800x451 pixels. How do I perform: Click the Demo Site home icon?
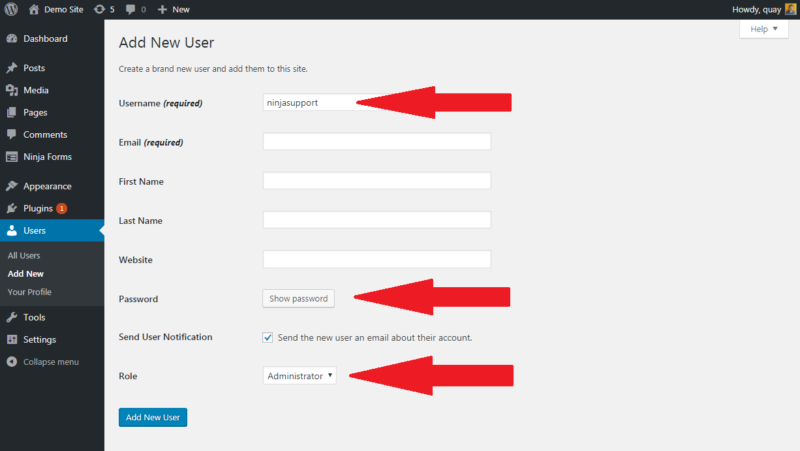point(34,9)
